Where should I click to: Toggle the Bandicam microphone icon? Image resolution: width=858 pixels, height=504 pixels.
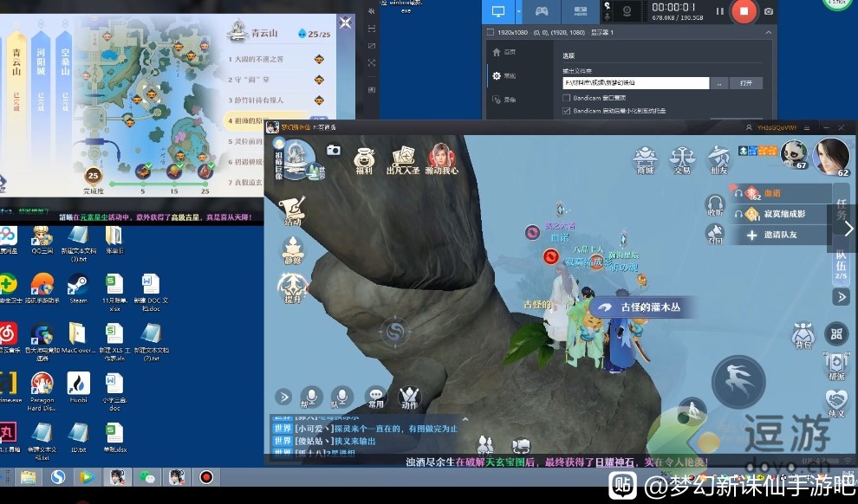(607, 17)
